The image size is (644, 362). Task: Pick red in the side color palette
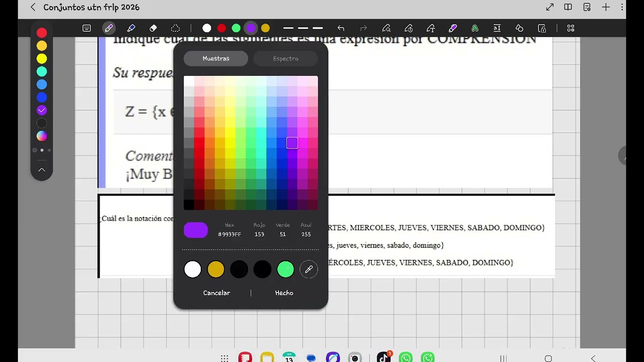(x=42, y=33)
